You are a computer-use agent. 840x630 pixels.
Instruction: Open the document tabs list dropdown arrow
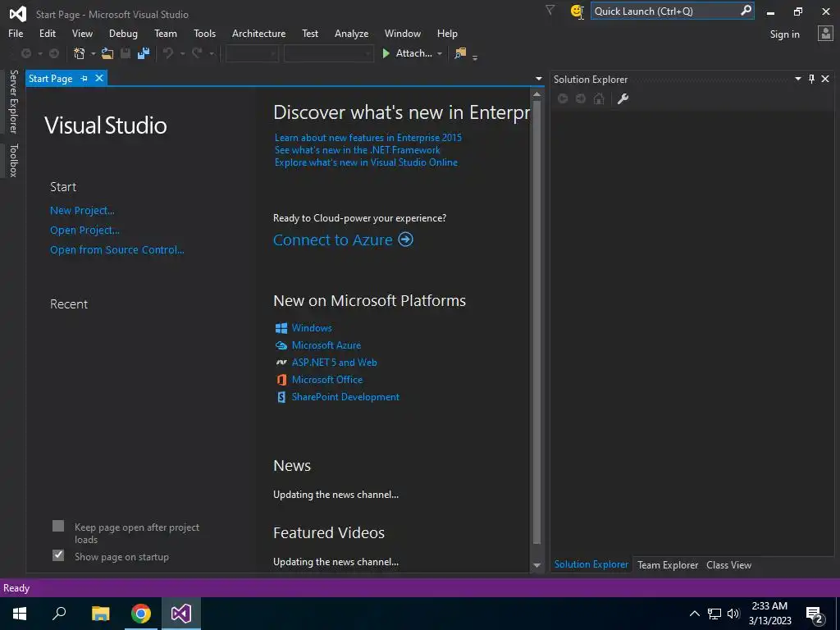pos(538,79)
